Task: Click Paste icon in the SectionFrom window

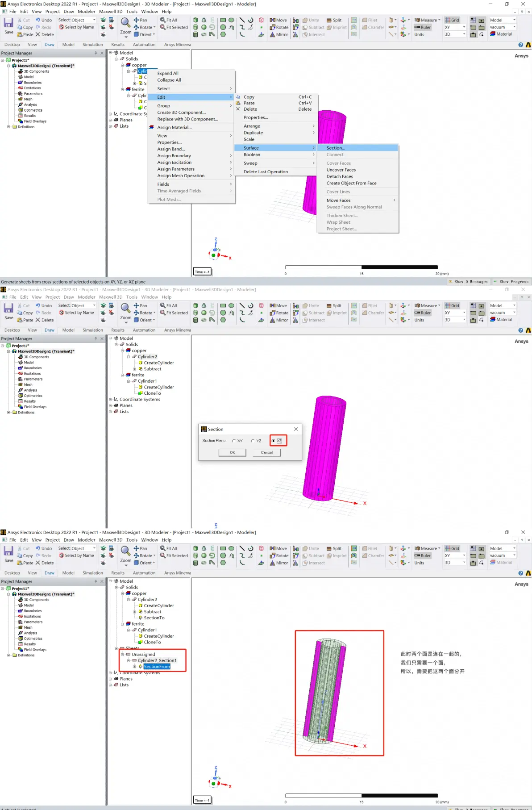Action: point(25,563)
